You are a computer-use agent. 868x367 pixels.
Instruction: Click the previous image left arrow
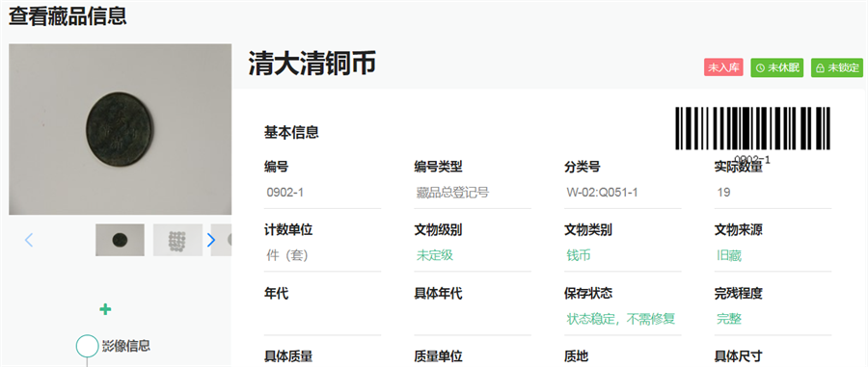tap(29, 240)
